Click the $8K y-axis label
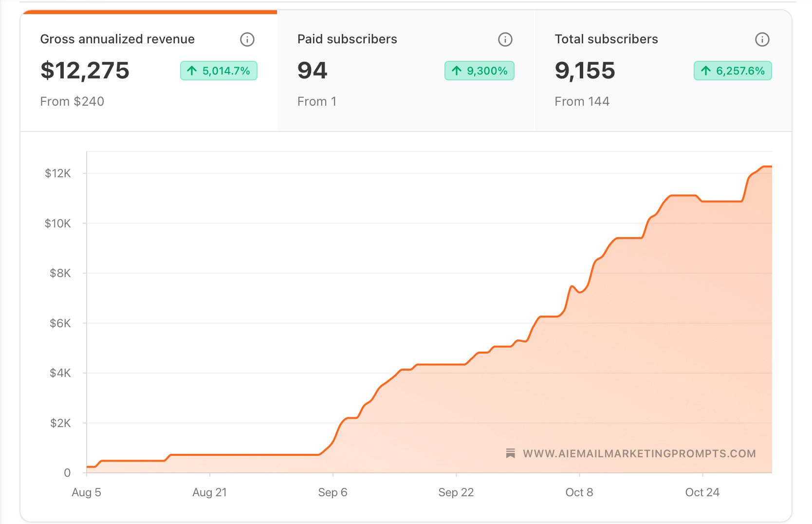The width and height of the screenshot is (812, 524). [x=60, y=273]
